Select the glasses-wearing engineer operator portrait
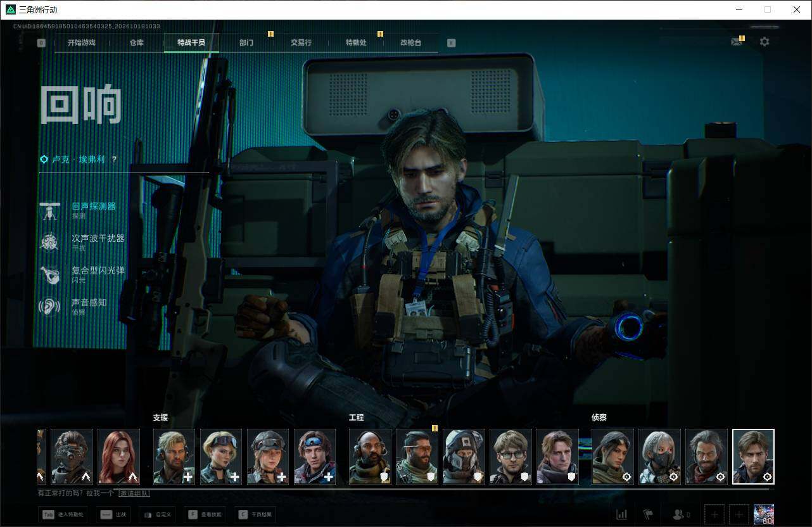The width and height of the screenshot is (812, 527). 511,457
